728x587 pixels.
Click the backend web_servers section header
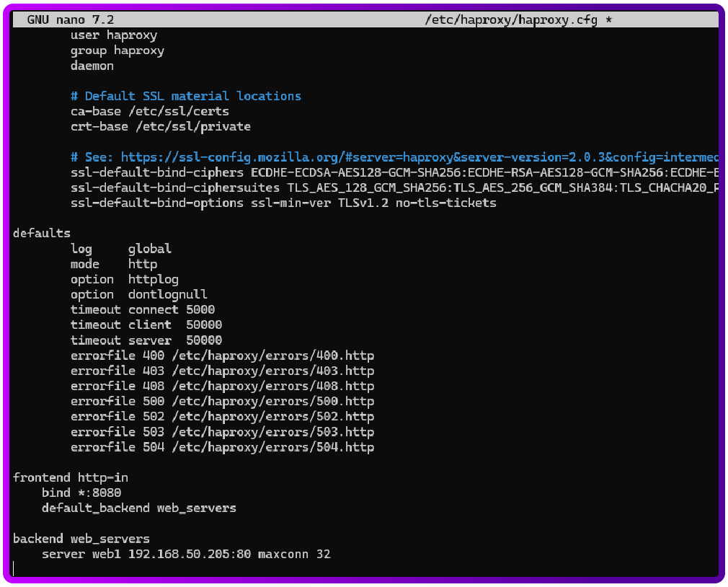pos(81,538)
